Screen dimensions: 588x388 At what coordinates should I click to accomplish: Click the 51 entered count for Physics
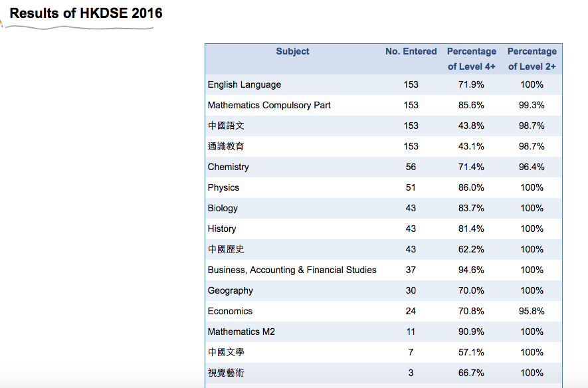tap(411, 188)
